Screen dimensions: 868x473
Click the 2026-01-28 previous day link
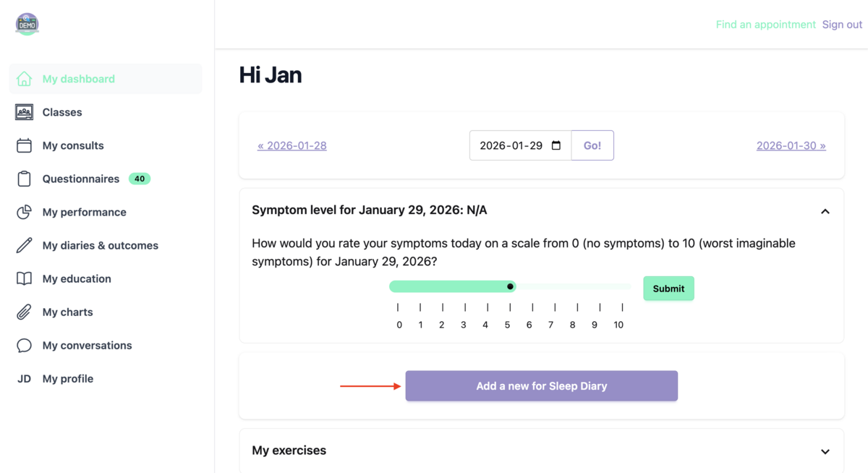point(292,145)
